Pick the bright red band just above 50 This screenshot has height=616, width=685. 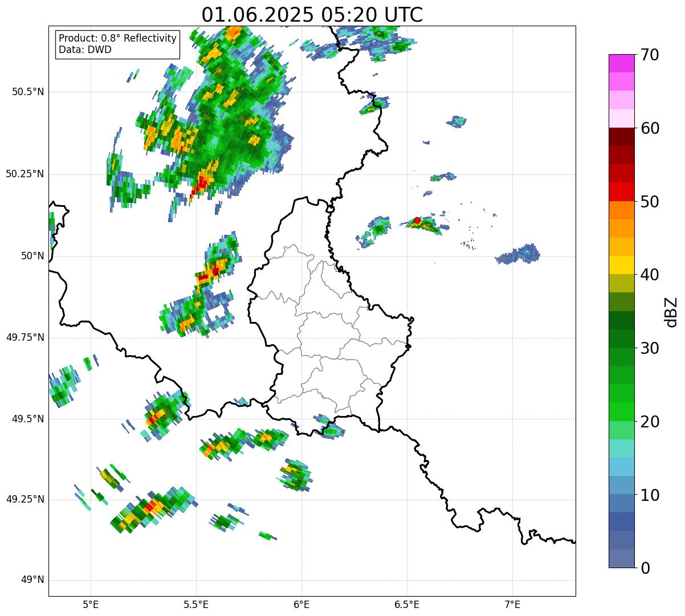(621, 192)
